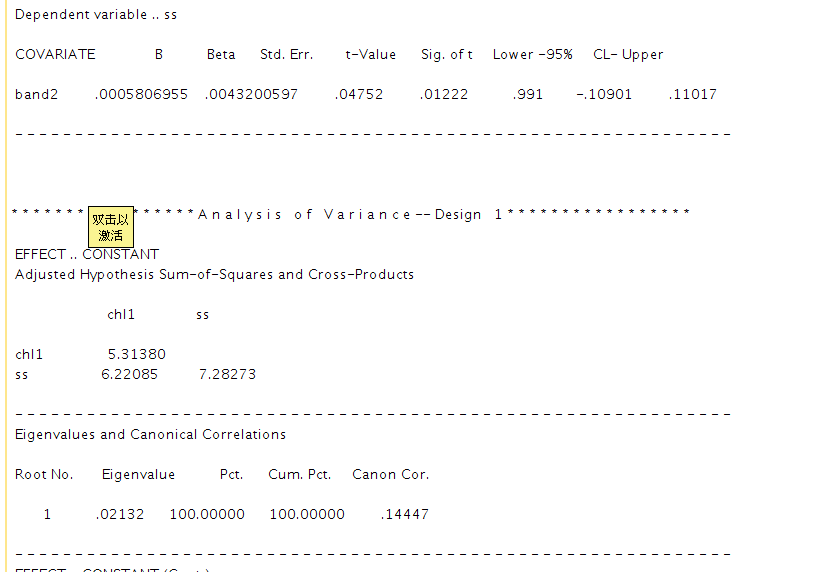The width and height of the screenshot is (830, 572).
Task: Click the COVARIATE column header
Action: [x=55, y=54]
